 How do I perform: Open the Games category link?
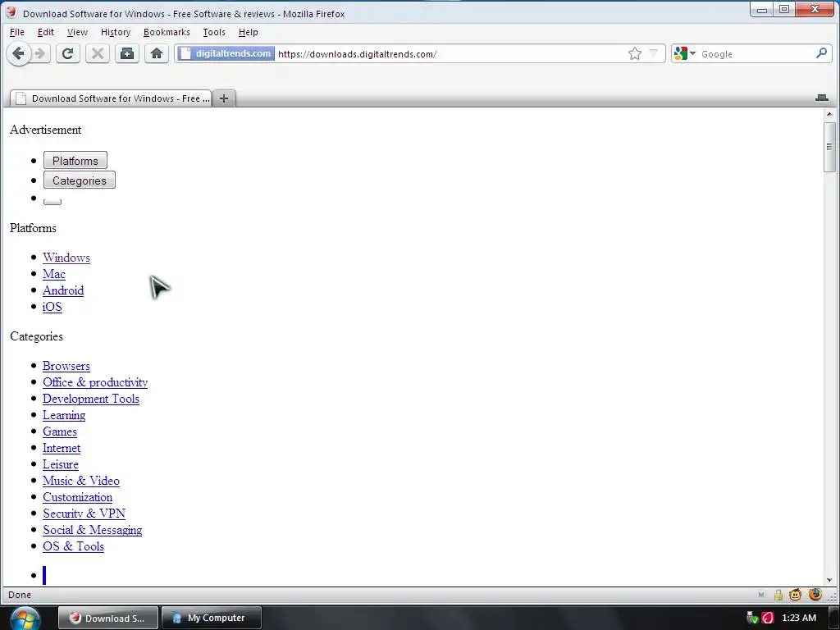tap(60, 431)
